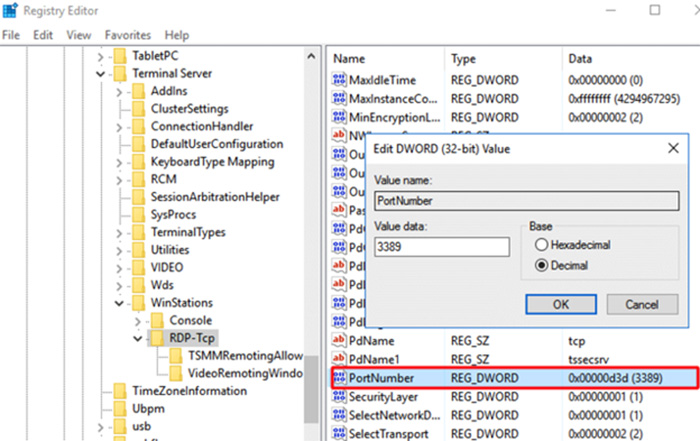Click Cancel in Edit DWORD dialog
Screen dimensions: 700x441
[642, 304]
